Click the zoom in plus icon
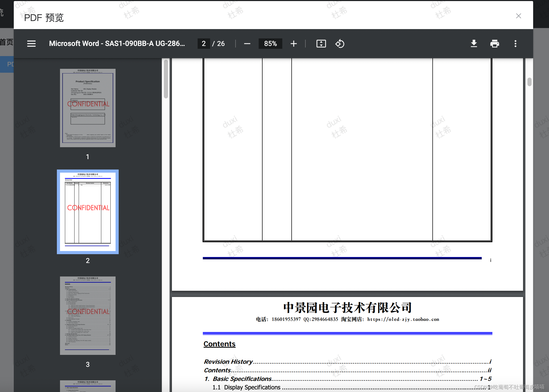Image resolution: width=549 pixels, height=392 pixels. tap(294, 44)
